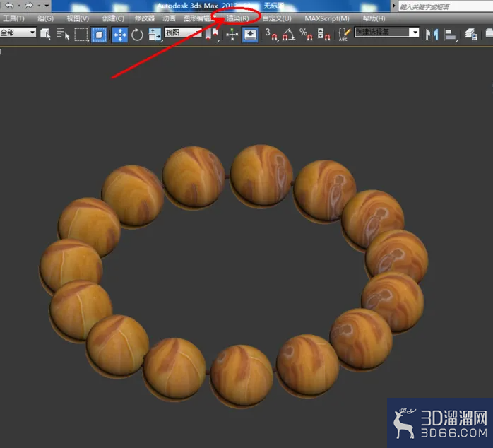Expand the quick access toolbar customize arrow
This screenshot has height=448, width=493.
pyautogui.click(x=47, y=6)
